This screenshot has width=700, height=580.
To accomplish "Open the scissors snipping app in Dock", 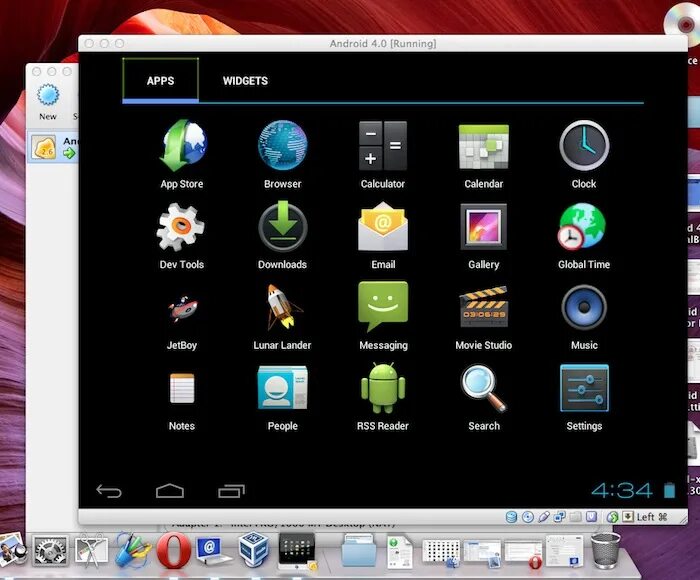I will 91,551.
